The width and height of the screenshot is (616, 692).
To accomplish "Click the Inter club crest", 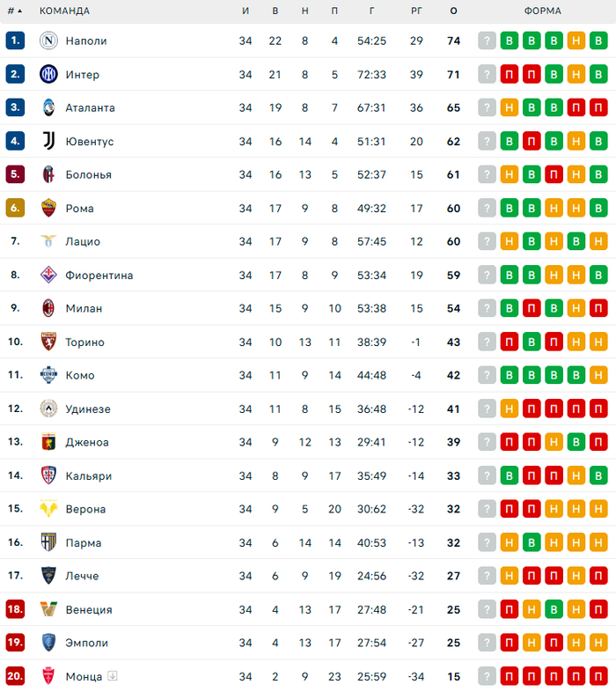I will coord(48,74).
